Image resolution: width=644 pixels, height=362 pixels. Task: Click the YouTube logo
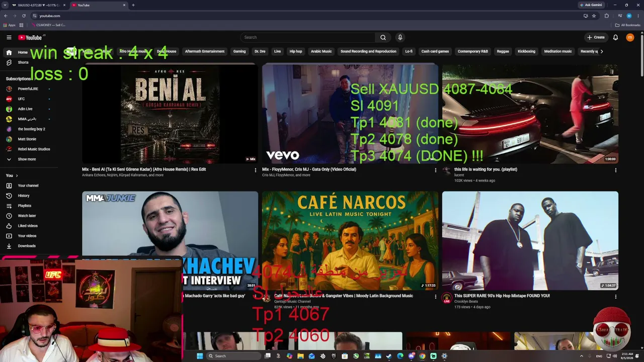coord(30,37)
